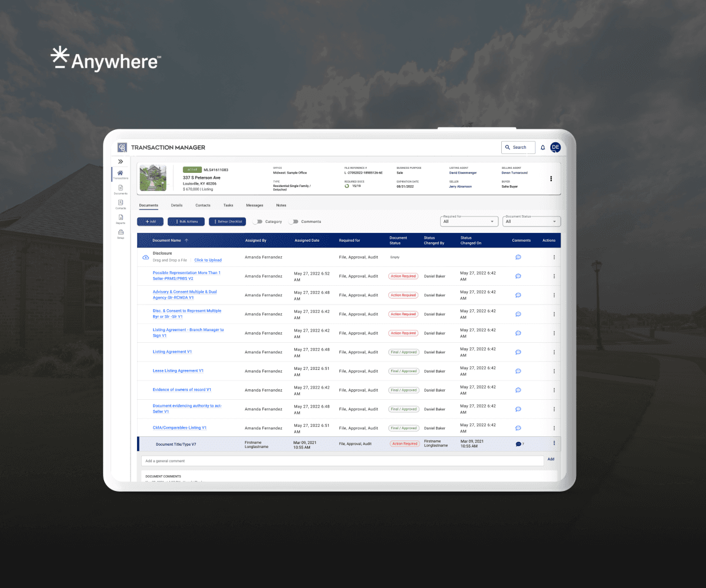Open the Contacts sidebar icon
Screen dimensions: 706x588
pyautogui.click(x=121, y=204)
